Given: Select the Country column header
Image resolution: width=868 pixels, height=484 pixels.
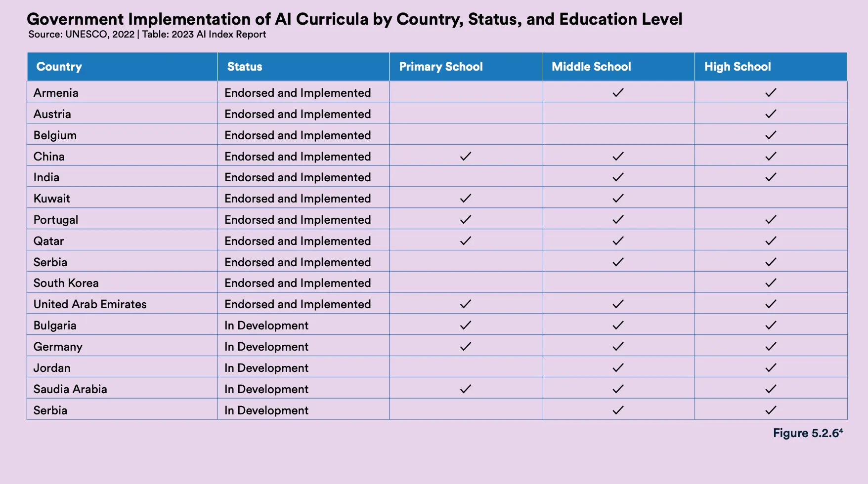Looking at the screenshot, I should pyautogui.click(x=123, y=67).
